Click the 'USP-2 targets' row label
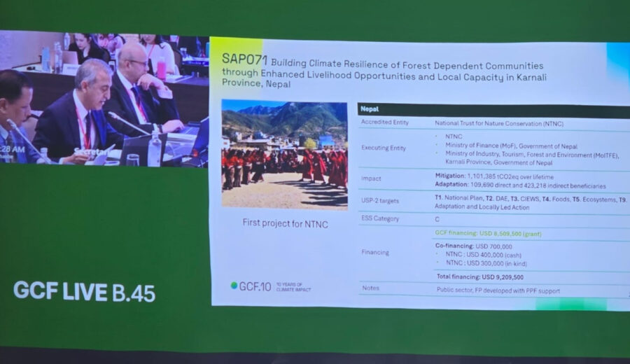The image size is (630, 364). pyautogui.click(x=380, y=200)
